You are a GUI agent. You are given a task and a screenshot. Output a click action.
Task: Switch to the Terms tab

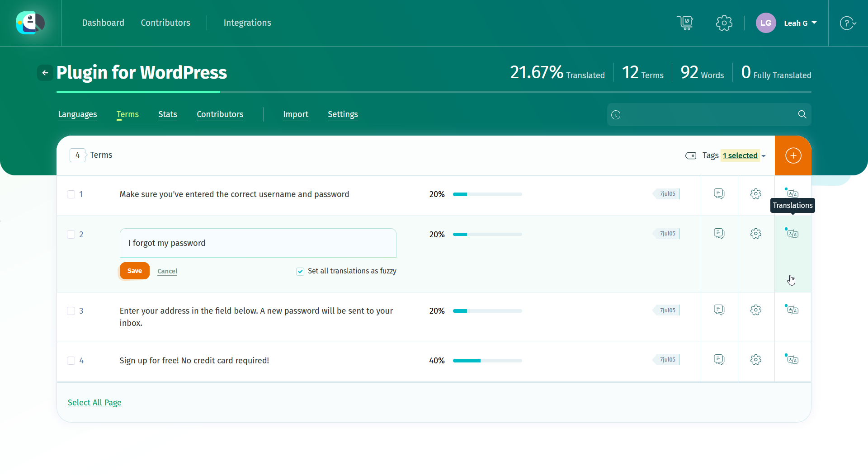click(x=127, y=114)
